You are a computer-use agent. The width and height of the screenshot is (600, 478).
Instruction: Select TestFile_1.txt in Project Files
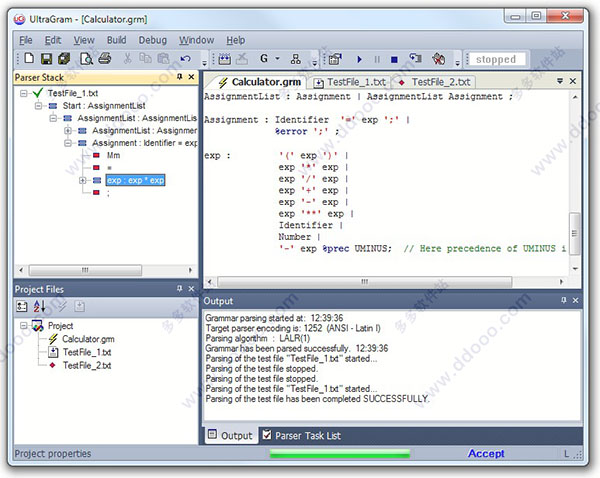87,352
